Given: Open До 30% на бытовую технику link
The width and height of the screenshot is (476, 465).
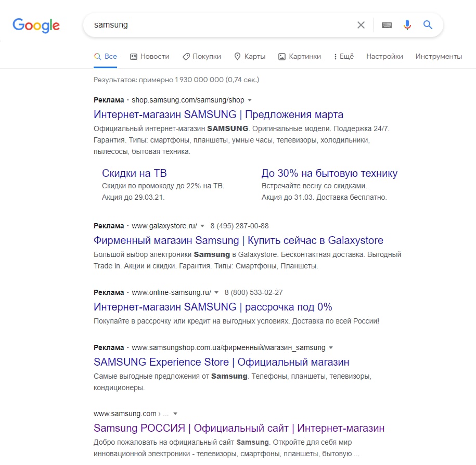Looking at the screenshot, I should (329, 173).
